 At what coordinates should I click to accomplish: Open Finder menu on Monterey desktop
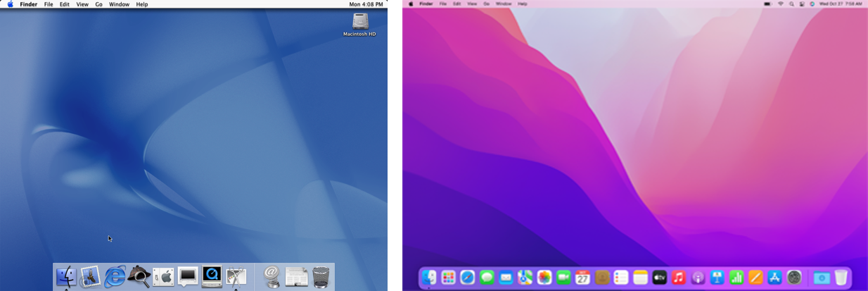pos(426,4)
